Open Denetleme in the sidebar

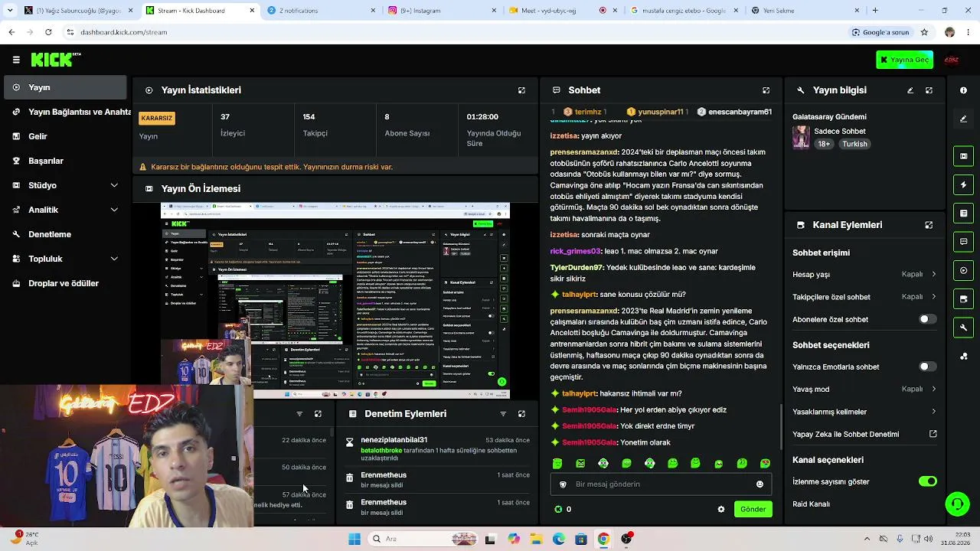[65, 234]
